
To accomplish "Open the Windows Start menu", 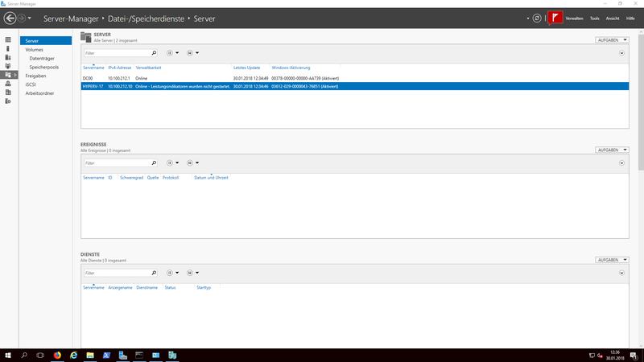I will pyautogui.click(x=8, y=356).
